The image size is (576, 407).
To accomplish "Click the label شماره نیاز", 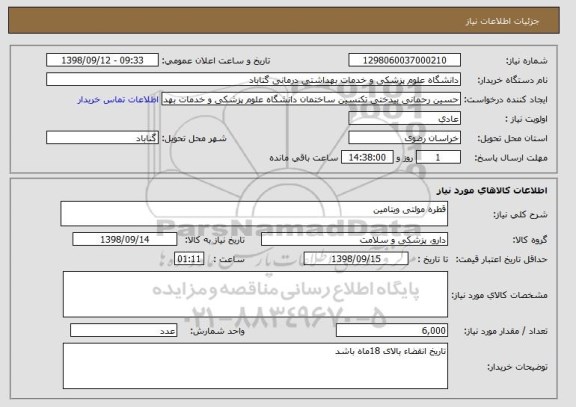I will pyautogui.click(x=527, y=61).
